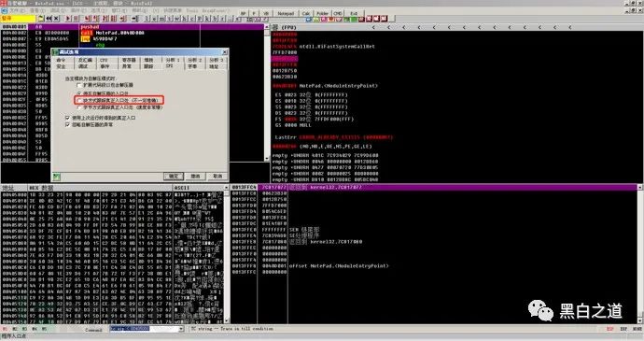Click the Go to address arrow icon

pyautogui.click(x=134, y=19)
